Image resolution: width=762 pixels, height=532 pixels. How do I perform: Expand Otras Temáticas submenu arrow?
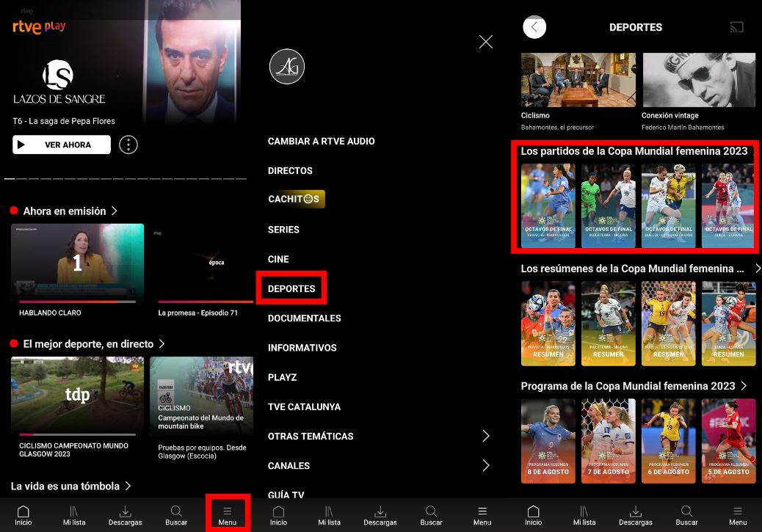[485, 436]
